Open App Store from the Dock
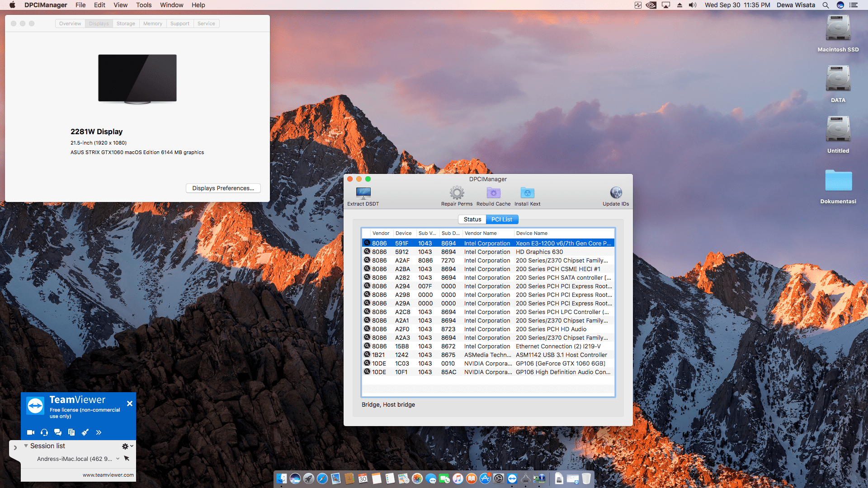This screenshot has height=488, width=868. (x=485, y=478)
